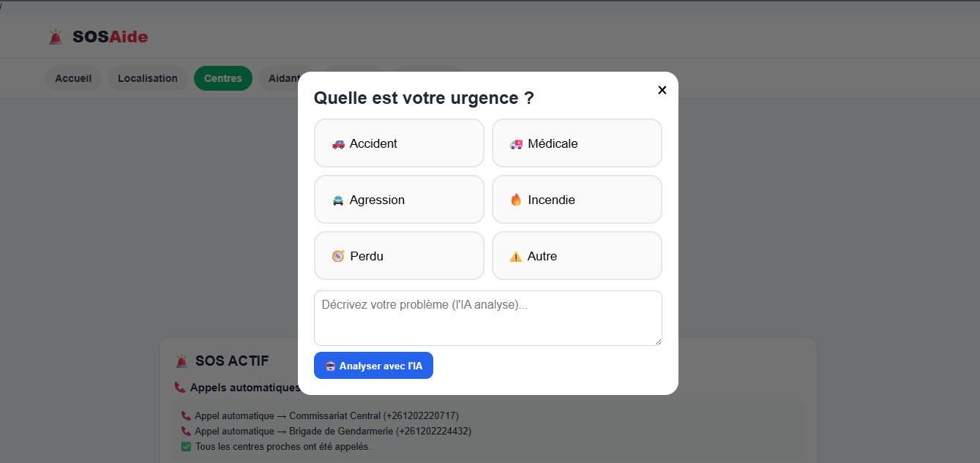Pick the Agression emergency option
Image resolution: width=980 pixels, height=463 pixels.
click(399, 200)
